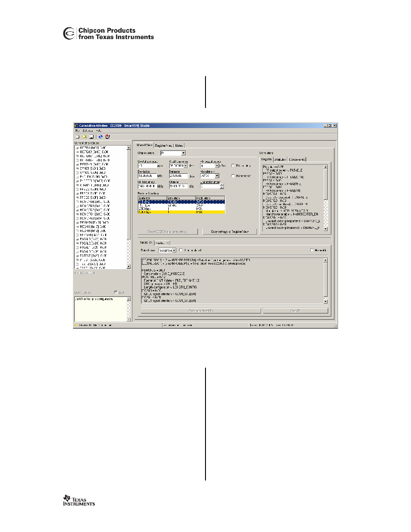Expand the FIFOTHR register tree node

[77, 164]
